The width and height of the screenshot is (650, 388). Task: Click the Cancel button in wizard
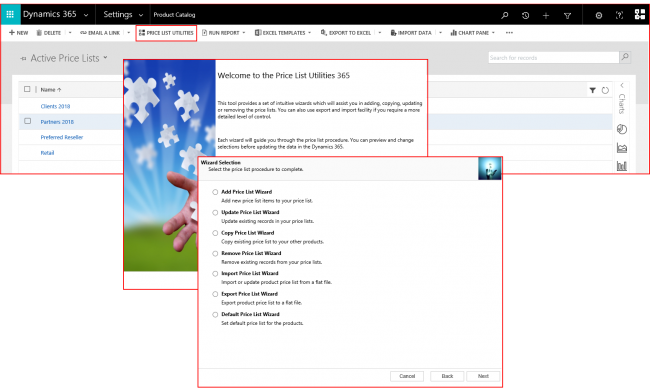pyautogui.click(x=407, y=376)
